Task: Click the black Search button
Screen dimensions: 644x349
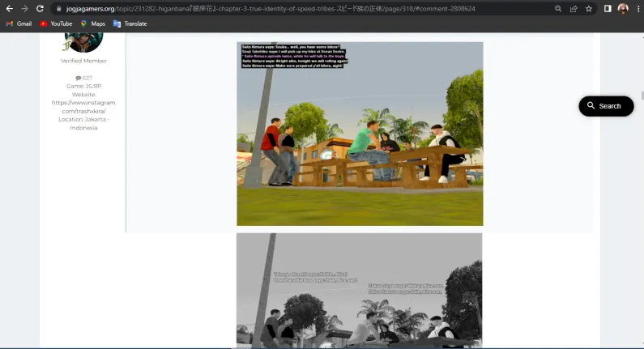Action: tap(606, 106)
